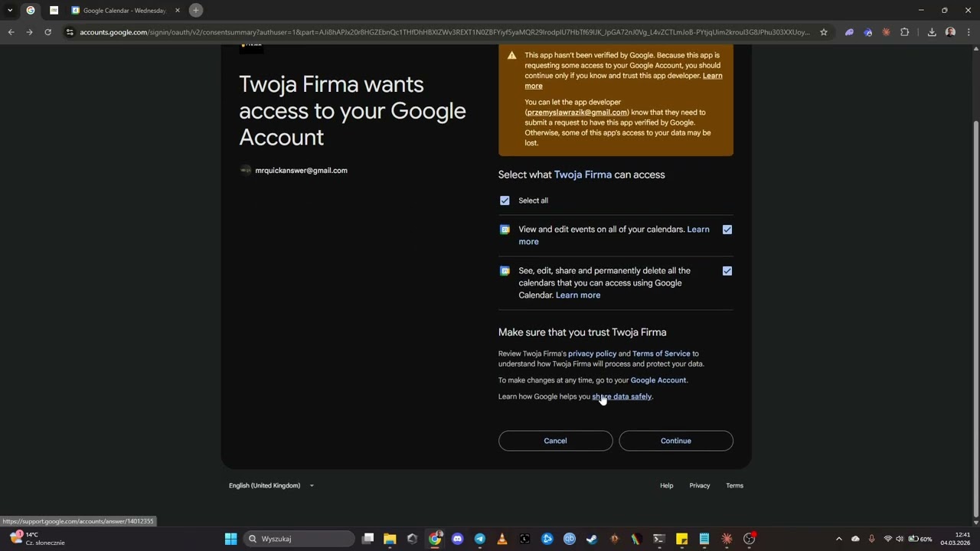The height and width of the screenshot is (551, 980).
Task: Show hidden system tray icons
Action: pyautogui.click(x=838, y=539)
